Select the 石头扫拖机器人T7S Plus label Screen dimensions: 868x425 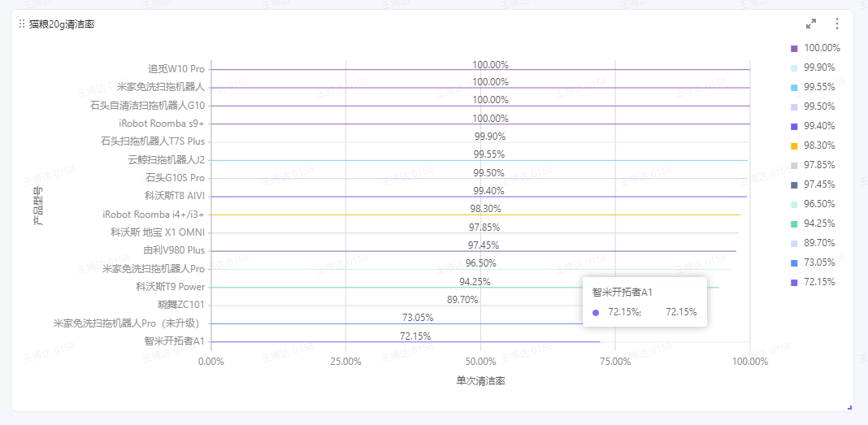(153, 141)
